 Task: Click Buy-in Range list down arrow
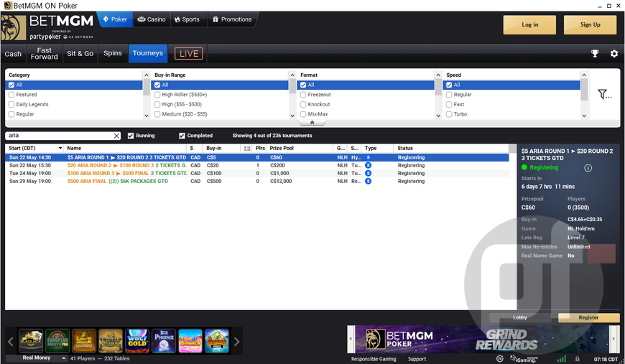(x=292, y=116)
